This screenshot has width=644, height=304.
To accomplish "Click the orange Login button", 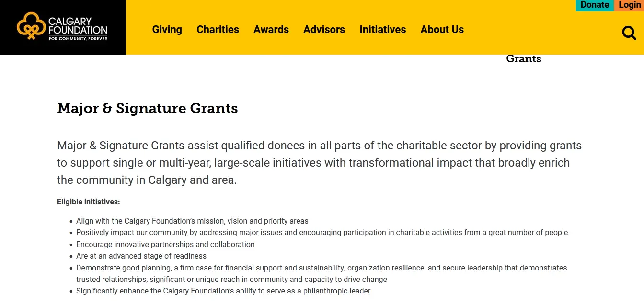I will [629, 5].
